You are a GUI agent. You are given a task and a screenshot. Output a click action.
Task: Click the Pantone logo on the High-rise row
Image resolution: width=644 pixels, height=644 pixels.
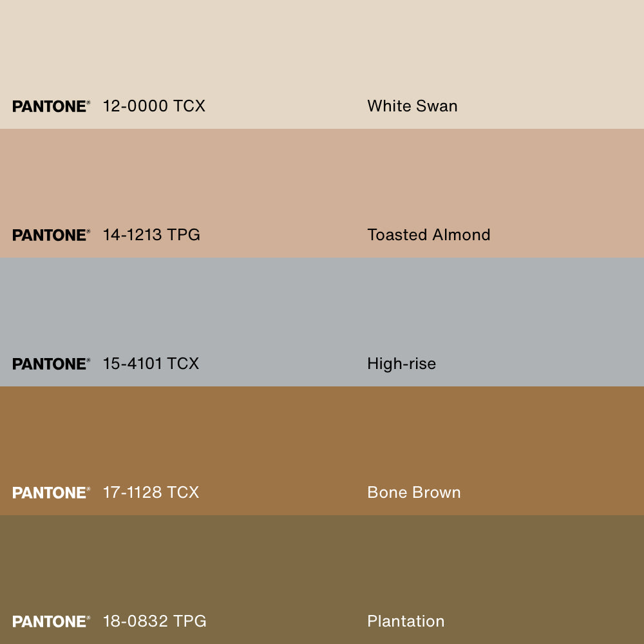pos(51,364)
